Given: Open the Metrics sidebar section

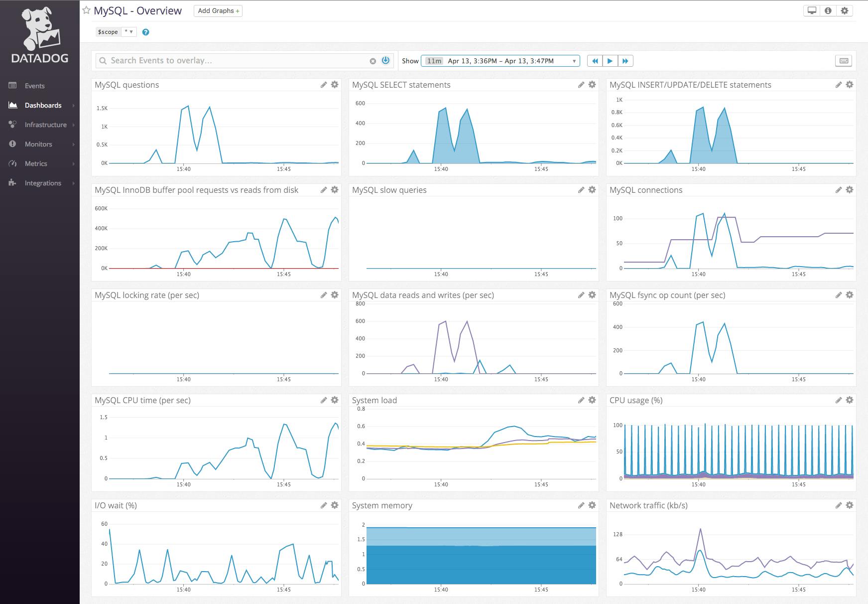Looking at the screenshot, I should pos(35,163).
